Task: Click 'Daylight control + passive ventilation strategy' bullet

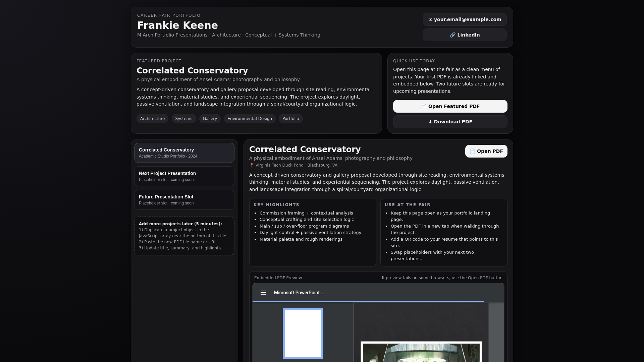Action: point(310,233)
